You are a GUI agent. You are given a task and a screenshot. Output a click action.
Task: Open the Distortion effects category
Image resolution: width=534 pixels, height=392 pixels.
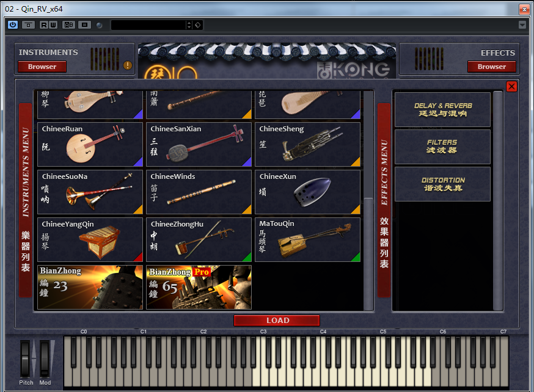(x=442, y=184)
